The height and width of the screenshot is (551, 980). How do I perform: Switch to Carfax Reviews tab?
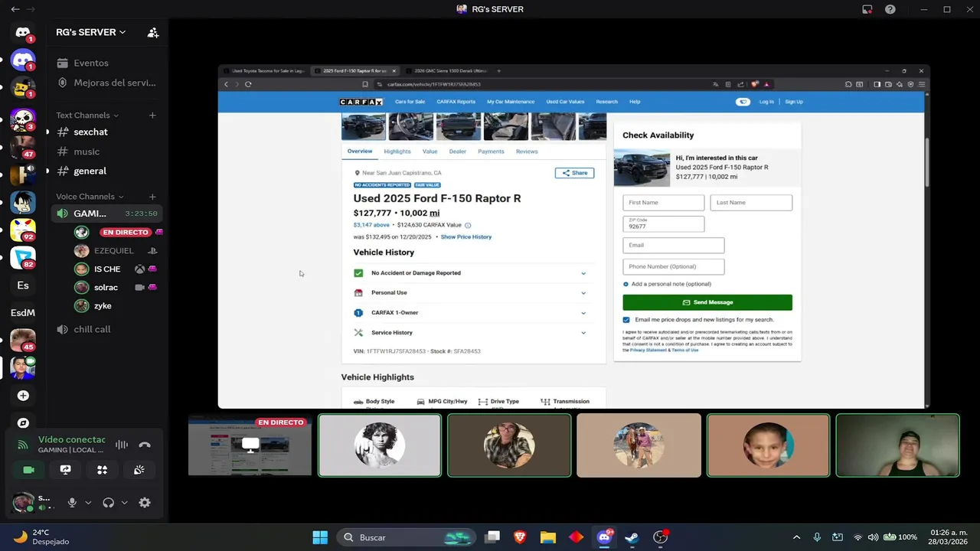tap(527, 152)
